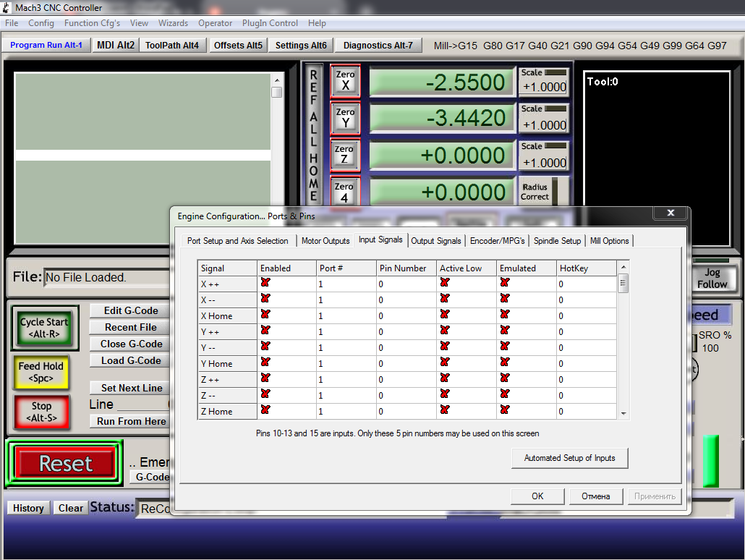Click the Clear status button
Viewport: 745px width, 560px height.
[x=70, y=508]
